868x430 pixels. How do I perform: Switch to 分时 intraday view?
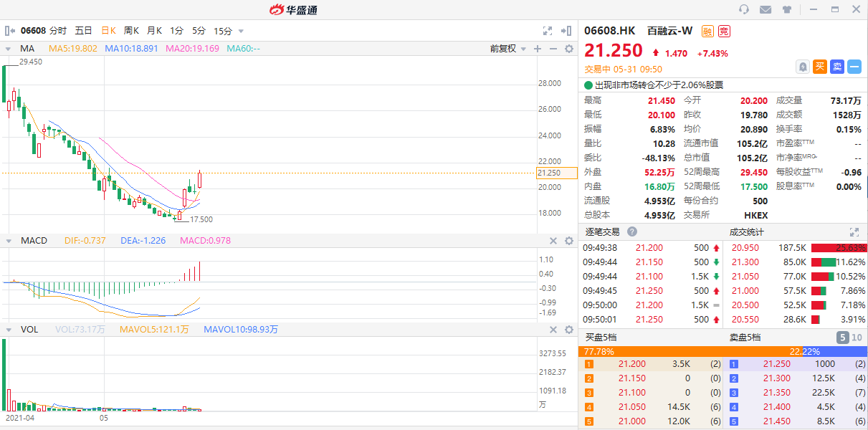[x=58, y=31]
